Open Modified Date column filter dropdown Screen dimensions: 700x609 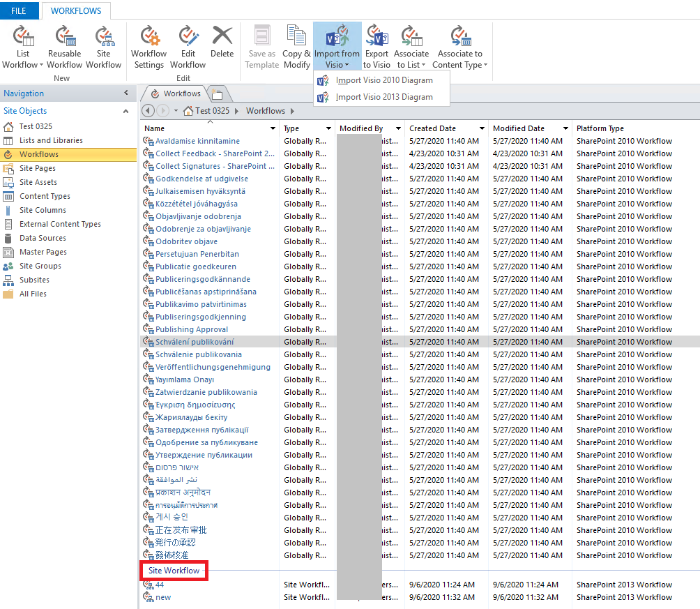click(565, 128)
